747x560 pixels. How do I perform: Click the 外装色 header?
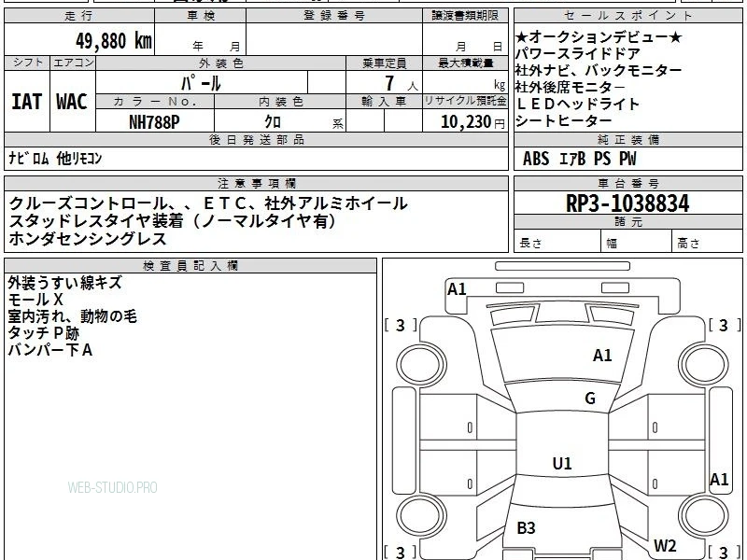click(221, 63)
